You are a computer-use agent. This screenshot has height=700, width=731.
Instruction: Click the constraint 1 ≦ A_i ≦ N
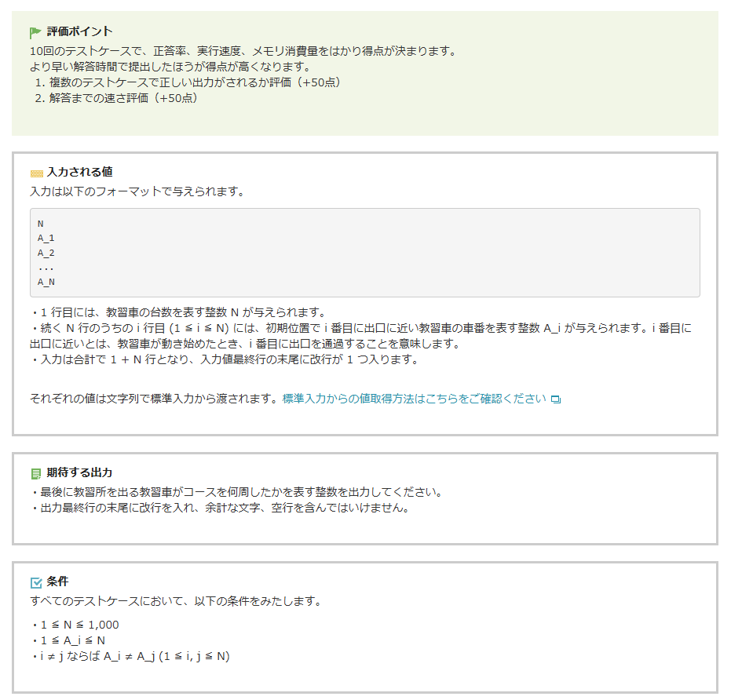[69, 640]
